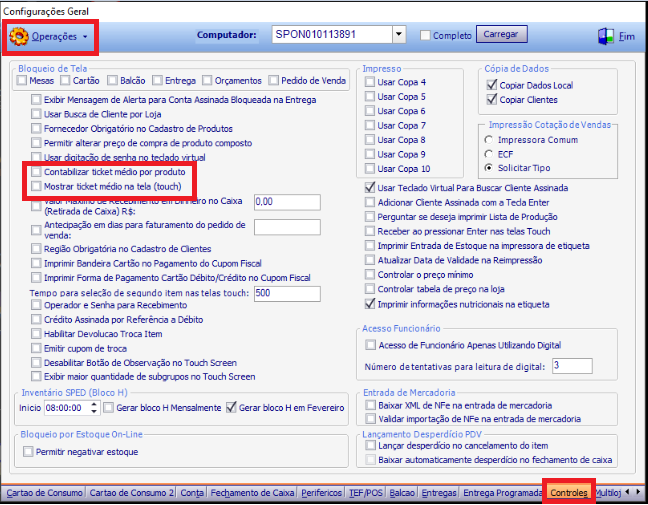Viewport: 648px width, 505px height.
Task: Open the Perifericos tab
Action: point(322,493)
